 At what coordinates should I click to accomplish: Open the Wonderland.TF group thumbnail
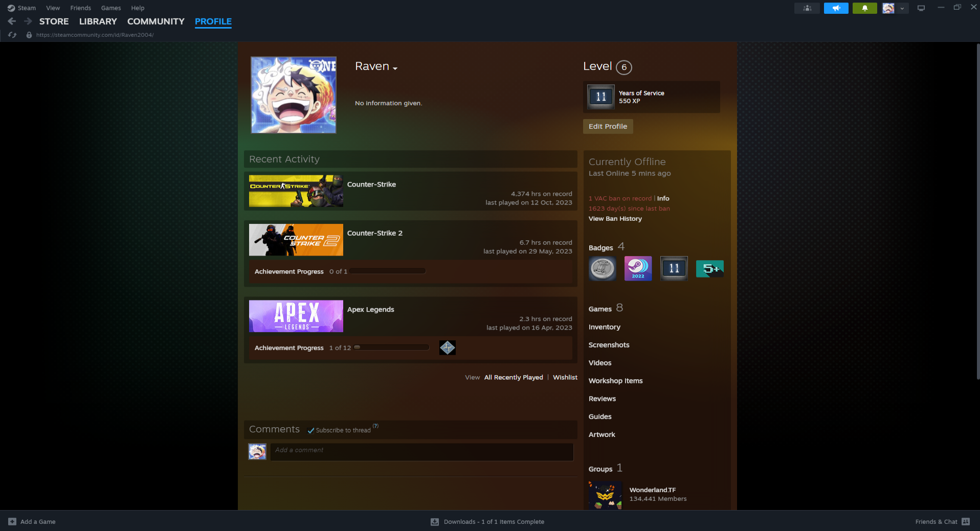click(605, 495)
